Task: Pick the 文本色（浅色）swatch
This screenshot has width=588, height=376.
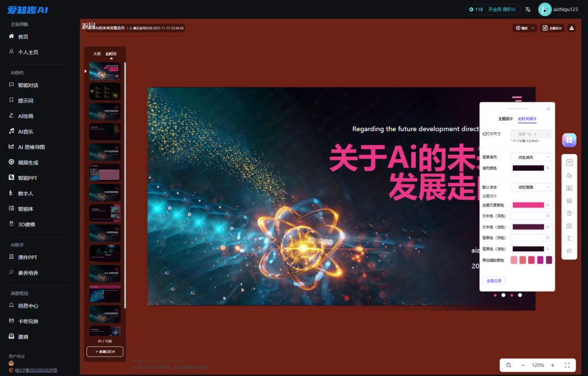Action: tap(528, 227)
